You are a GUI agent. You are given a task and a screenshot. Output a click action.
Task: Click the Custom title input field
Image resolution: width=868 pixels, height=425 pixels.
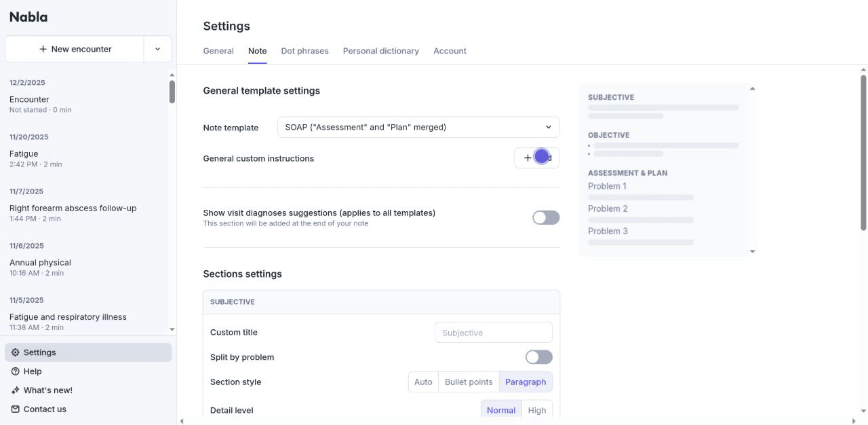(x=493, y=333)
